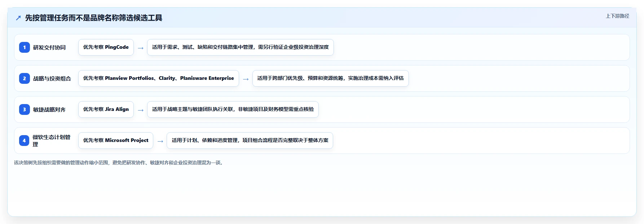The height and width of the screenshot is (224, 644).
Task: Select the 研发交付协同 row label
Action: pyautogui.click(x=49, y=47)
